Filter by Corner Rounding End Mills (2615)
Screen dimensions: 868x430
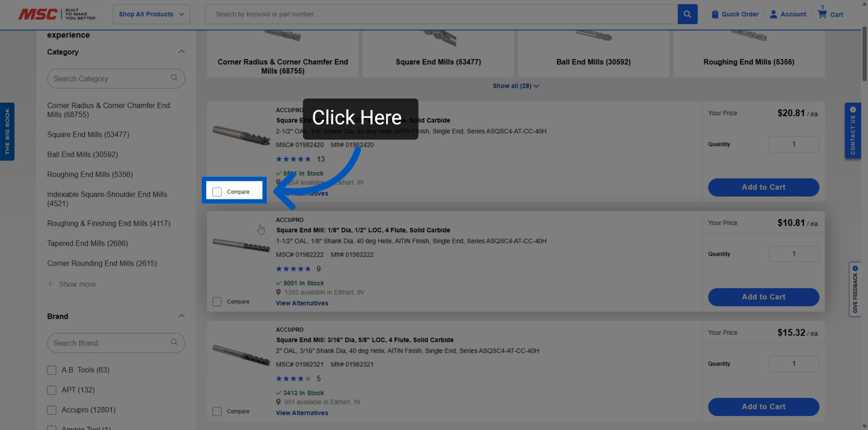pos(102,263)
